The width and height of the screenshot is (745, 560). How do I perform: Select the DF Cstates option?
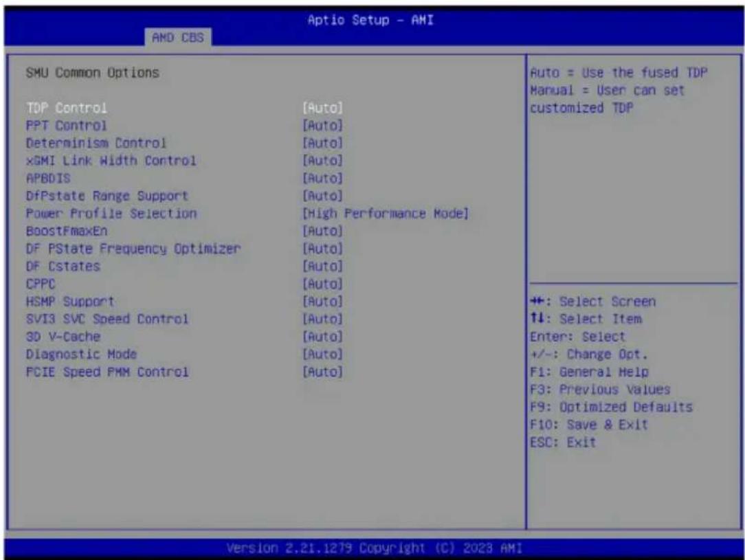pos(63,266)
